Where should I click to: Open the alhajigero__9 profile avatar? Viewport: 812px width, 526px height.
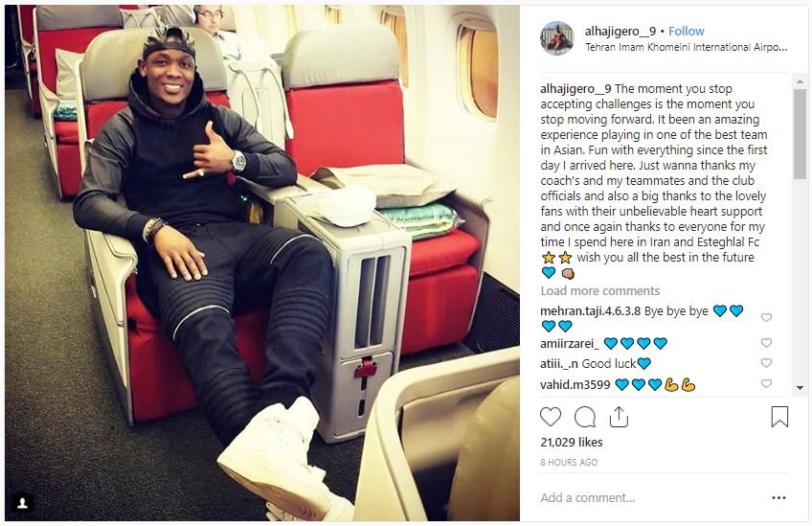tap(556, 38)
